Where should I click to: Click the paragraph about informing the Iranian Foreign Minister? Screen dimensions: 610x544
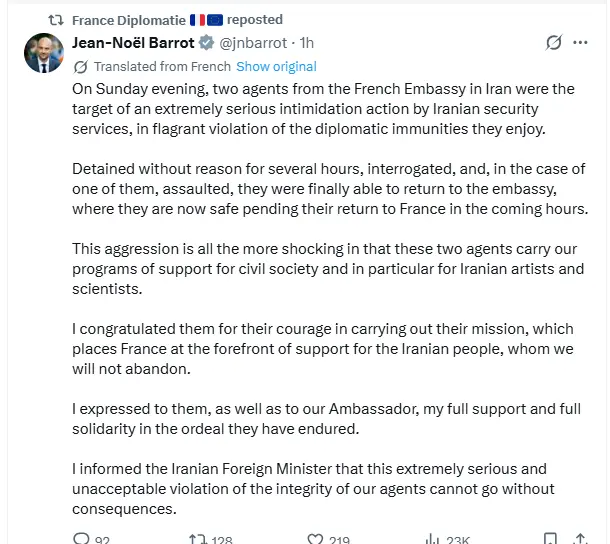click(313, 489)
